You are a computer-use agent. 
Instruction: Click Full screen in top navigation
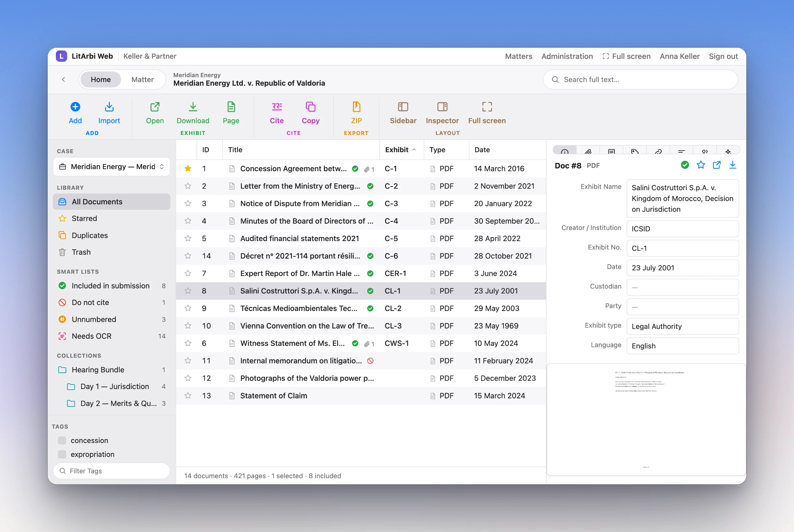coord(627,56)
